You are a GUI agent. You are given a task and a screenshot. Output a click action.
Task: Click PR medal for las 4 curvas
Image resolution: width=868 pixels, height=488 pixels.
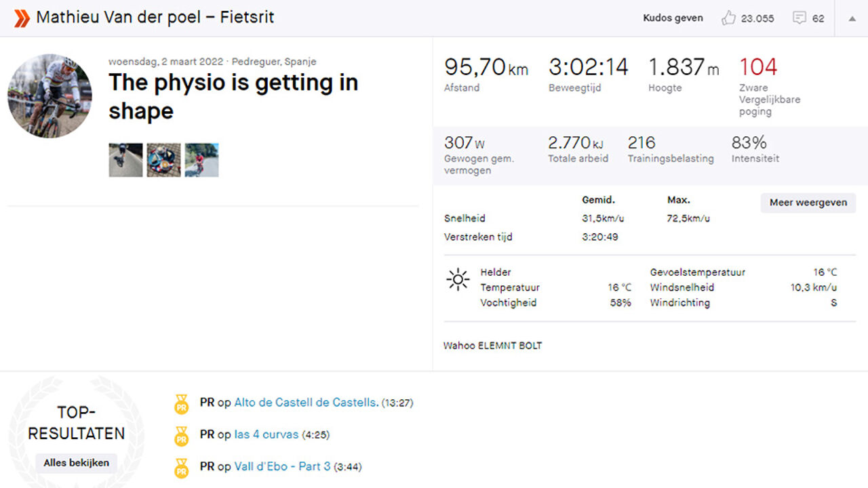tap(181, 436)
